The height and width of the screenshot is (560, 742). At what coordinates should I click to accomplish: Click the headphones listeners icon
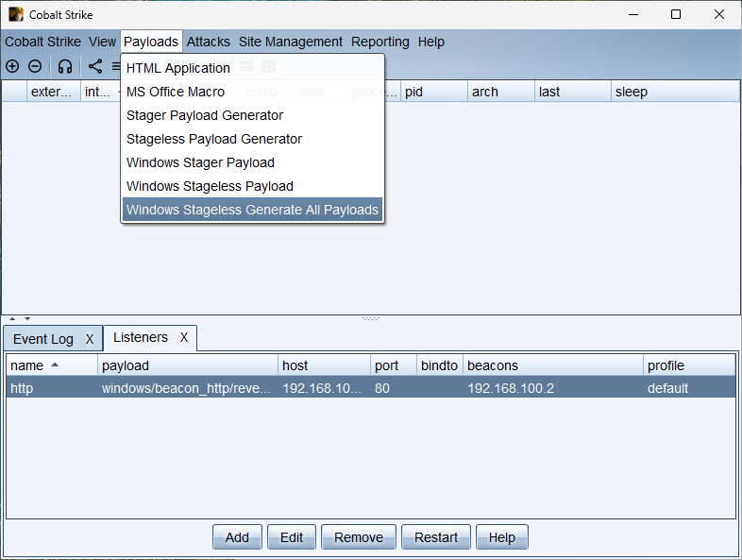coord(65,66)
